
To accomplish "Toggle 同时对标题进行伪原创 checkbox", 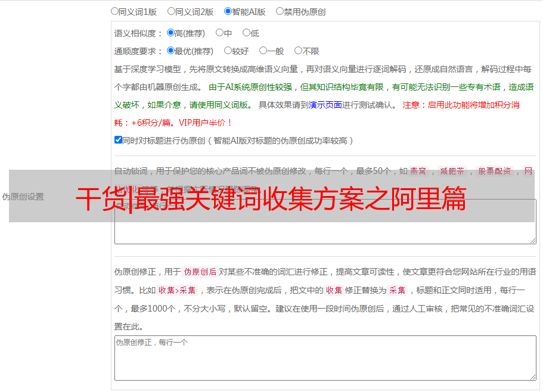I will click(118, 140).
